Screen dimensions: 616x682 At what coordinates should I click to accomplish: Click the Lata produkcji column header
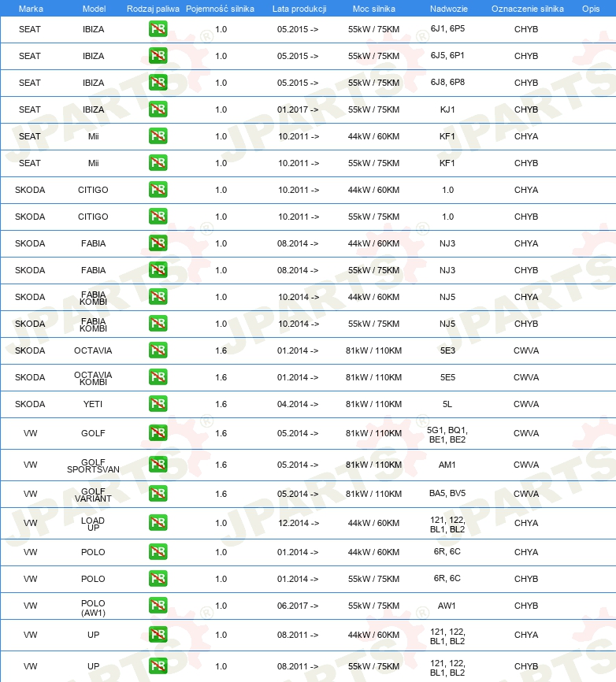pos(299,9)
